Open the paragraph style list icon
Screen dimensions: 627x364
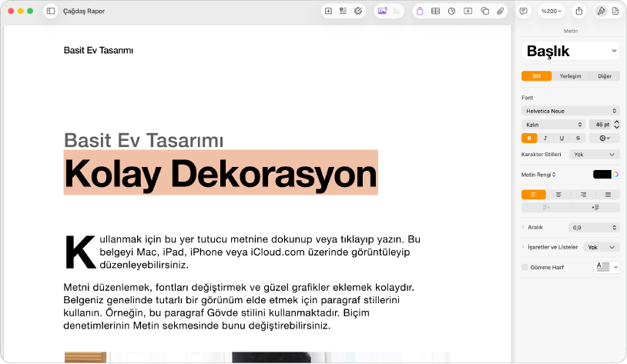[343, 12]
